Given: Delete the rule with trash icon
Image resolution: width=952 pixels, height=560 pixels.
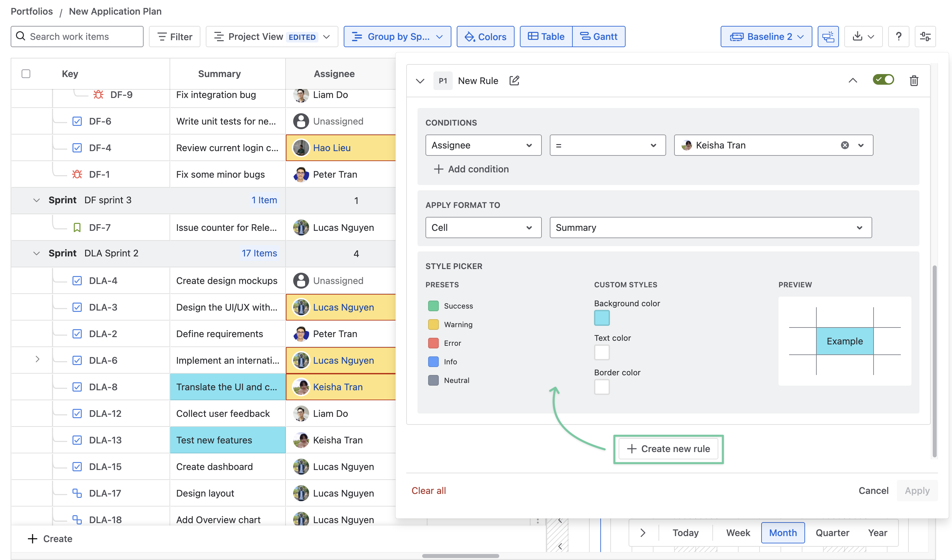Looking at the screenshot, I should 913,80.
